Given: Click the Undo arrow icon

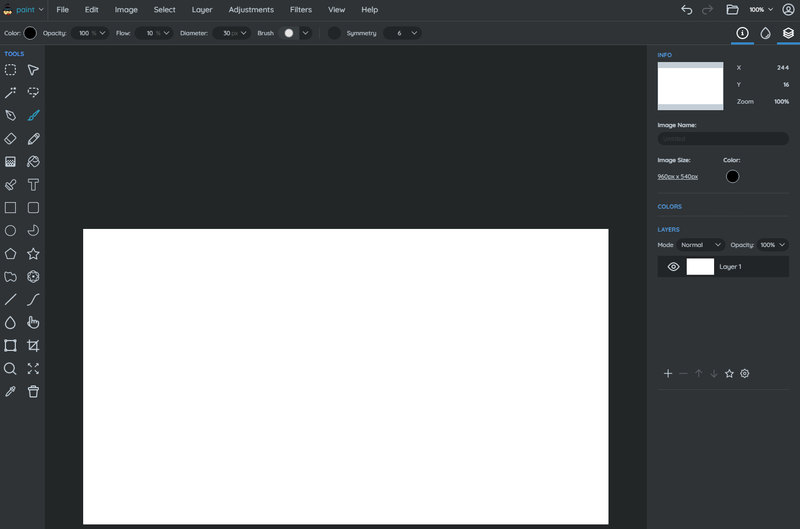Looking at the screenshot, I should [686, 9].
